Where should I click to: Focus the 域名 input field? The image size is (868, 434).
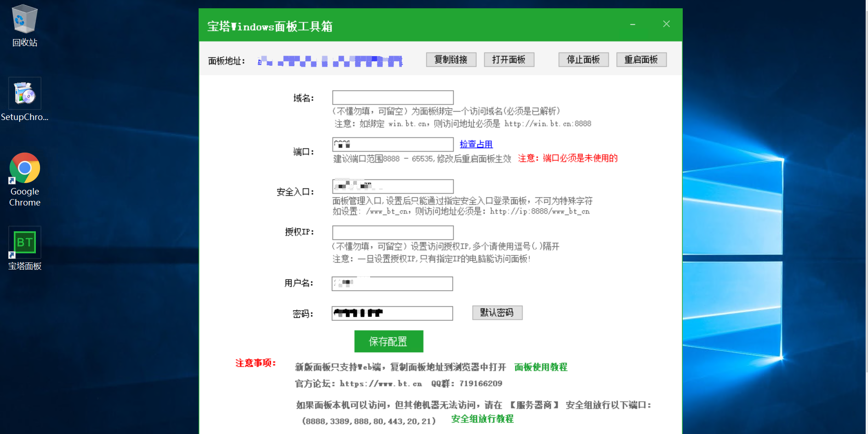click(393, 97)
